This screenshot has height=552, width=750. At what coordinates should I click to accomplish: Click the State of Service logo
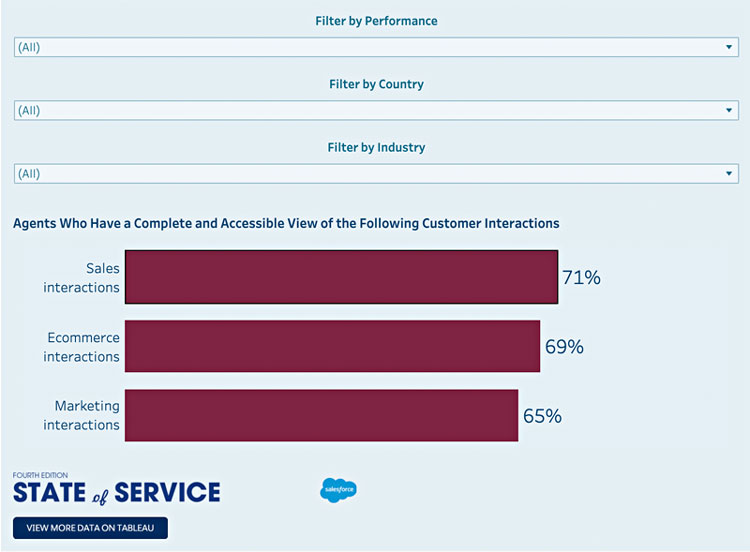(x=116, y=489)
